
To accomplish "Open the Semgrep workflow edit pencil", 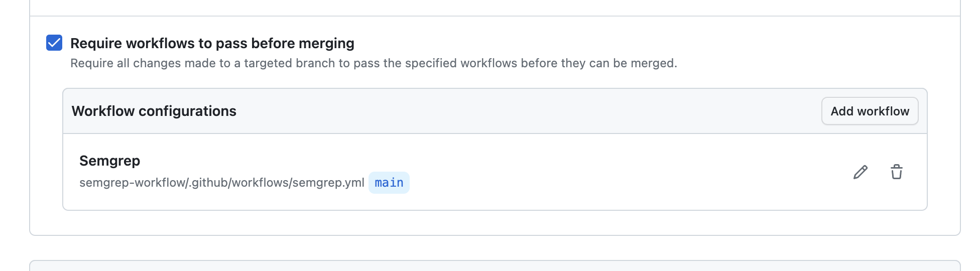I will tap(861, 172).
